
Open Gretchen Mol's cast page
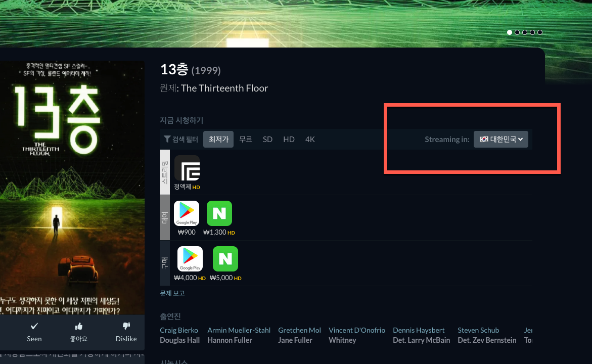pos(299,330)
